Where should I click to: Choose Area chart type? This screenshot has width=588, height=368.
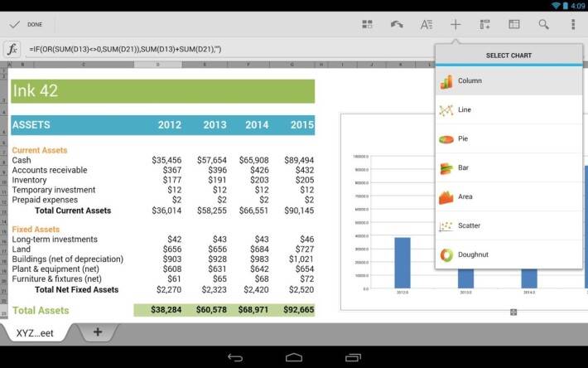click(x=508, y=196)
